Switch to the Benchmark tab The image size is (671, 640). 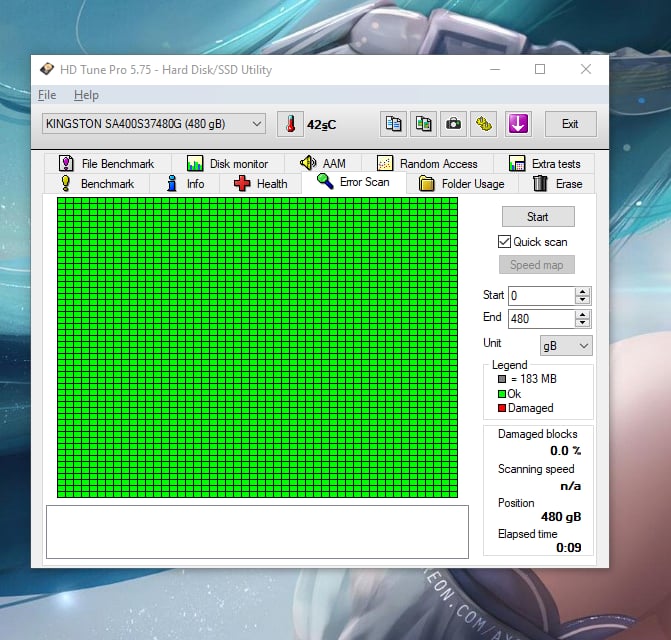(x=97, y=184)
